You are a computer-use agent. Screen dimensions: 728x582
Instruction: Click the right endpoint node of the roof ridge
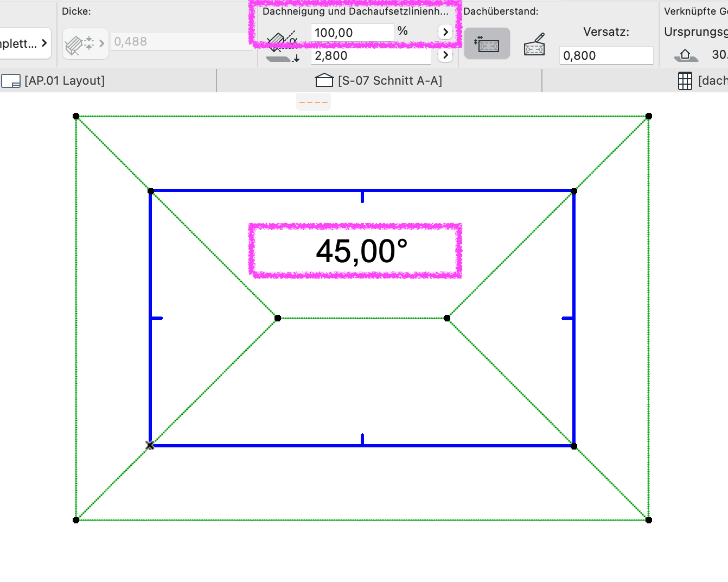point(447,318)
